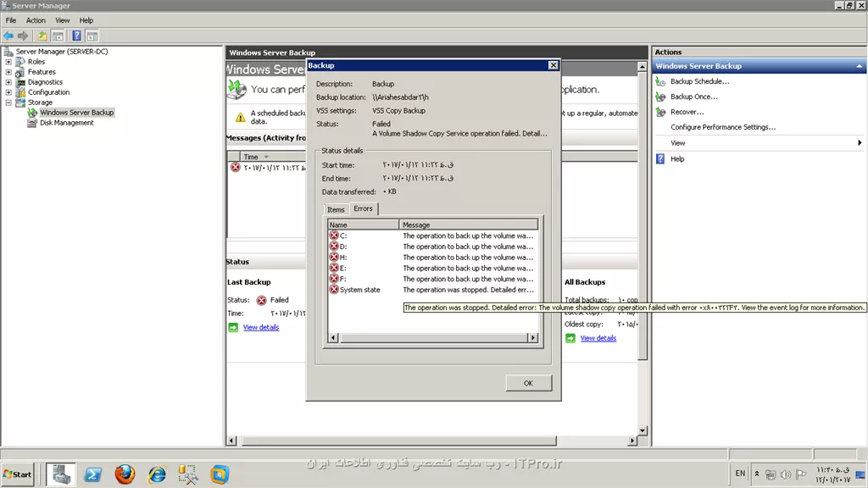Expand the Features tree node
The image size is (868, 488).
[8, 72]
